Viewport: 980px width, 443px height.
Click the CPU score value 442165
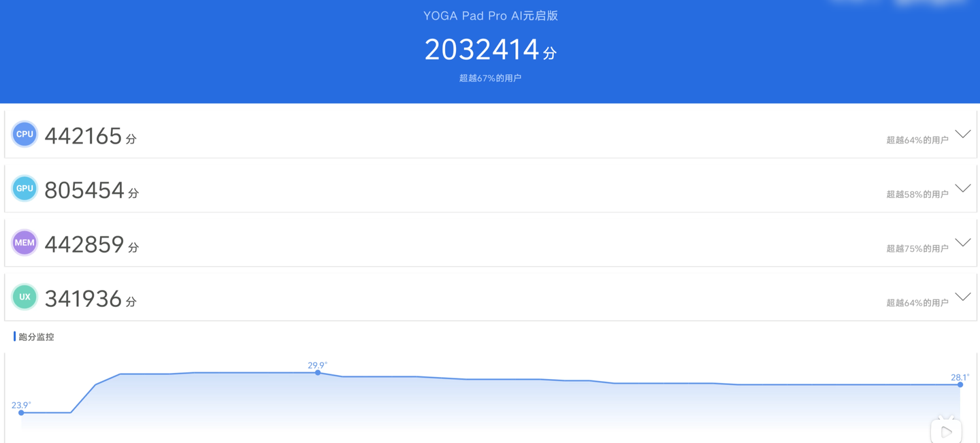(x=83, y=136)
